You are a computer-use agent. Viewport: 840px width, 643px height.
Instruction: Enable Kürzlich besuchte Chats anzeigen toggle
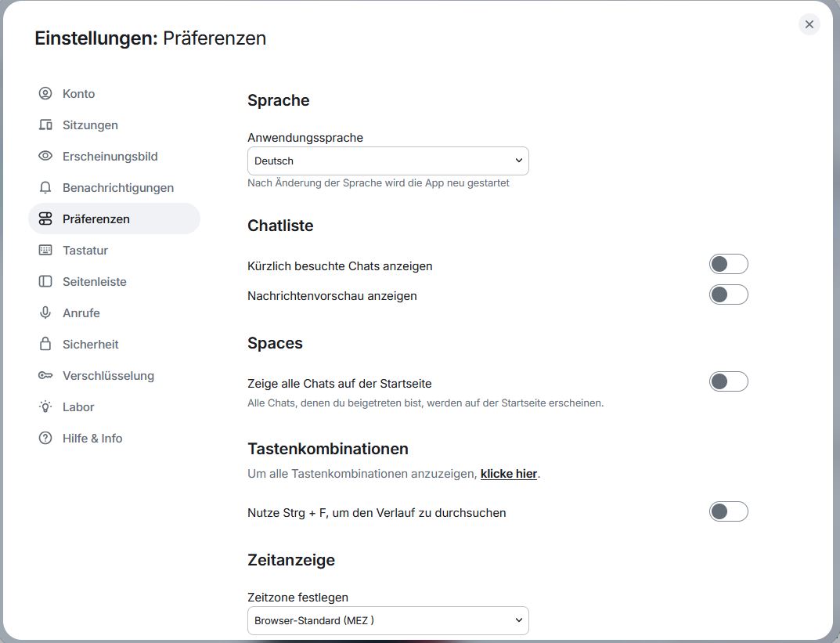(728, 265)
